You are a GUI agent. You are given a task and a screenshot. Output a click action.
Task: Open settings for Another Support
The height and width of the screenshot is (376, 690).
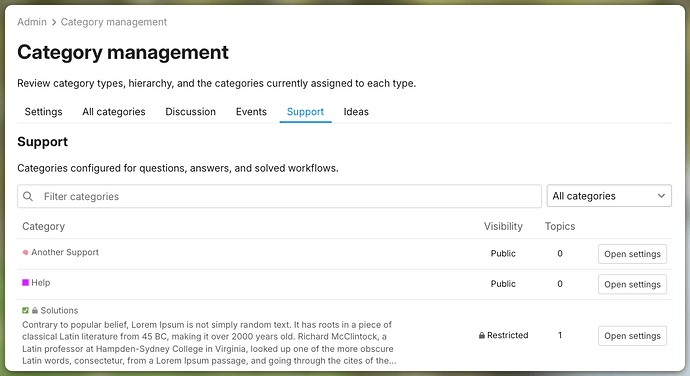[632, 254]
